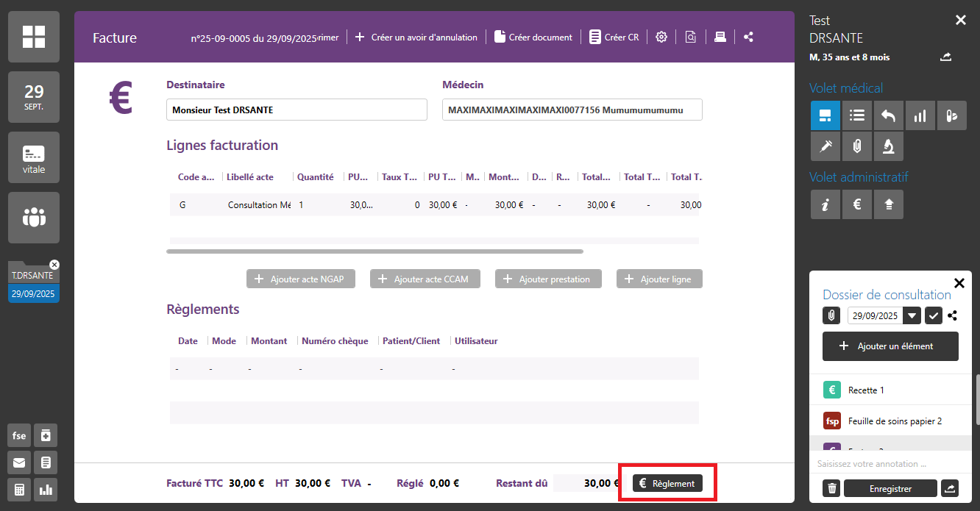This screenshot has width=980, height=511.
Task: Click the Ajouter acte NGAP button
Action: (x=301, y=279)
